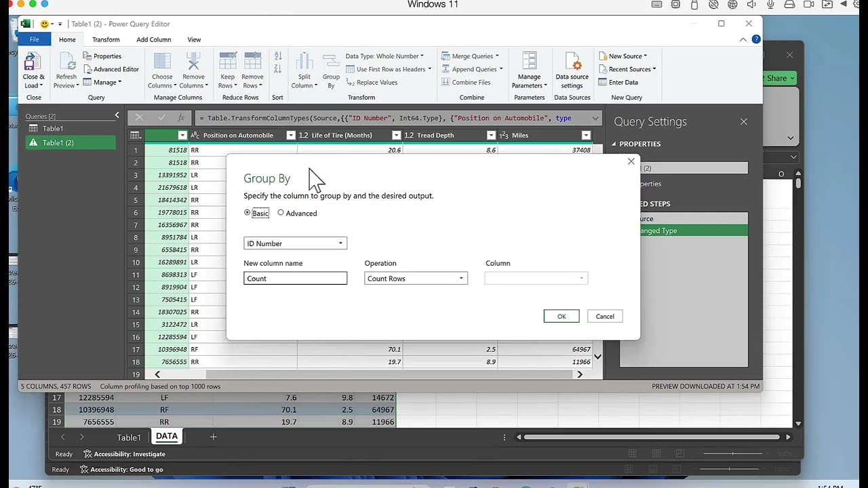This screenshot has height=488, width=868.
Task: Click the Refresh Preview icon
Action: coord(66,62)
